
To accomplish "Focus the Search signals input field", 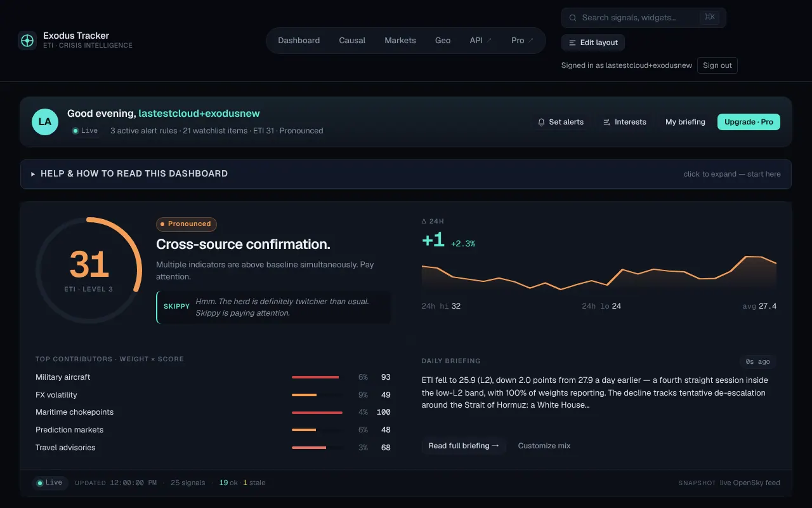I will coord(644,18).
